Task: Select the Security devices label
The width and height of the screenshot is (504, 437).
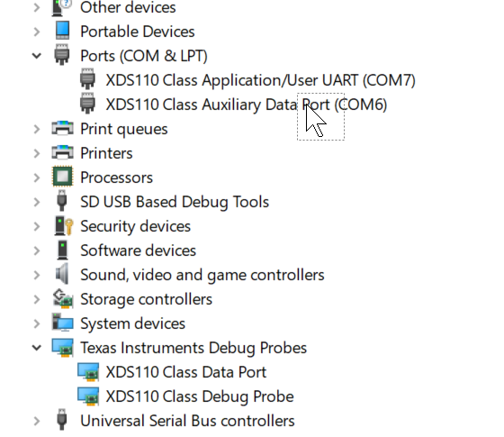Action: 135,226
